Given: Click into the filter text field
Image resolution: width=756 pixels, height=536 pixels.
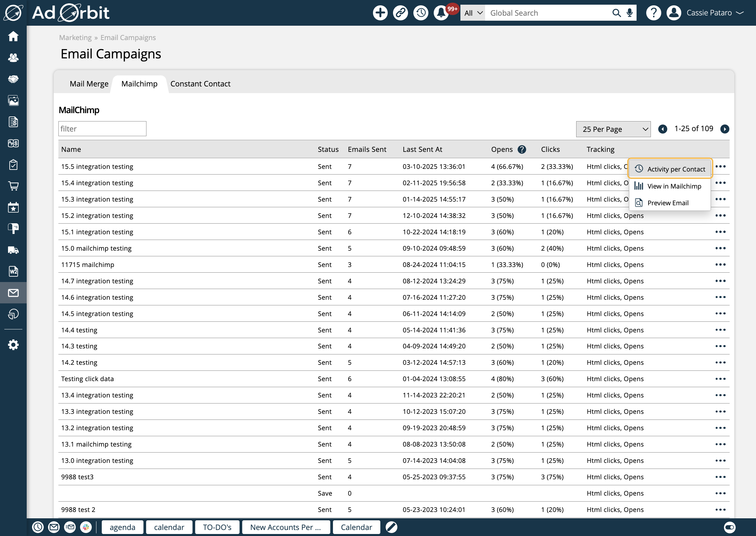Looking at the screenshot, I should [x=102, y=129].
